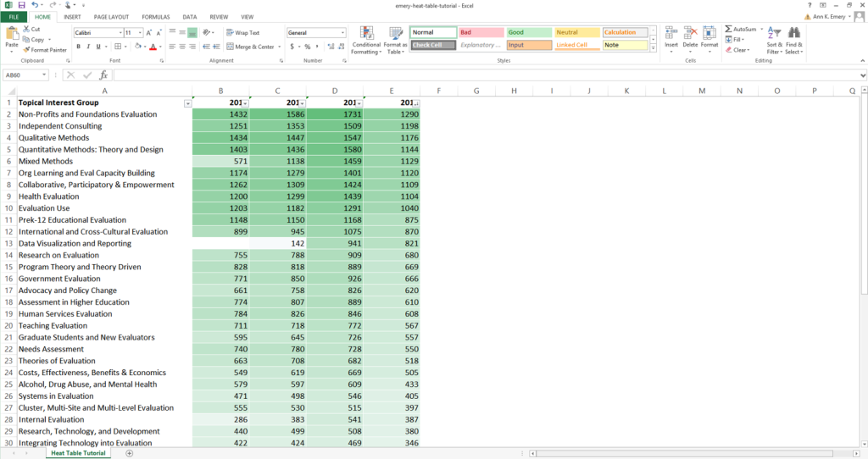This screenshot has height=459, width=868.
Task: Toggle bold formatting
Action: [78, 47]
